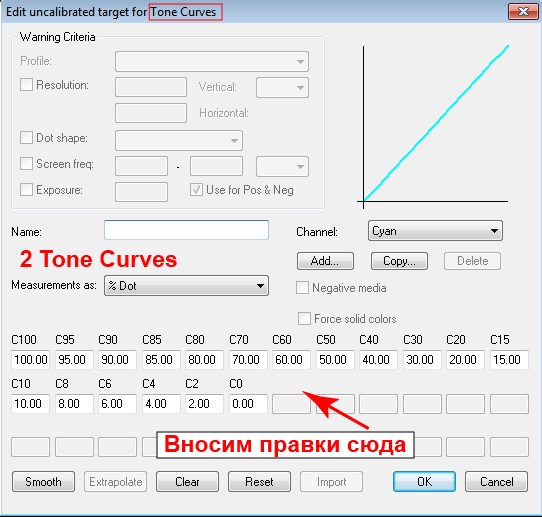Image resolution: width=542 pixels, height=517 pixels.
Task: Click the Delete button
Action: click(472, 261)
